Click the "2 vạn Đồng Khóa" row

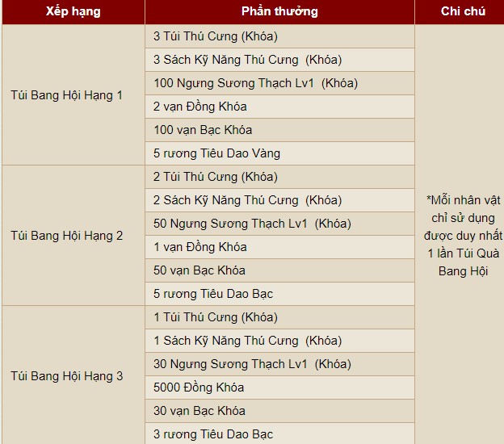200,107
